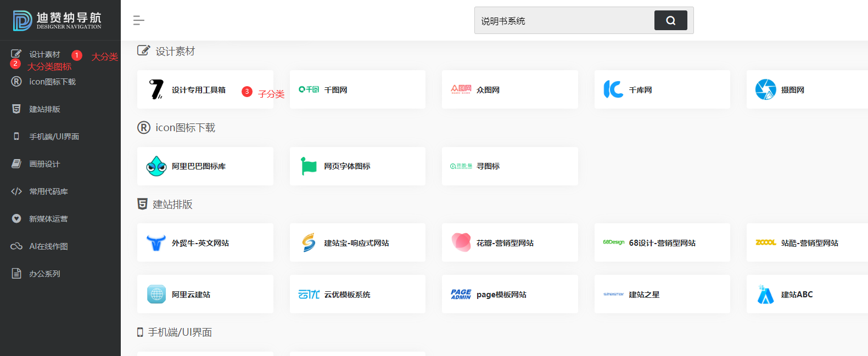The image size is (868, 356).
Task: Open the 阿里云建站 link
Action: (x=191, y=295)
